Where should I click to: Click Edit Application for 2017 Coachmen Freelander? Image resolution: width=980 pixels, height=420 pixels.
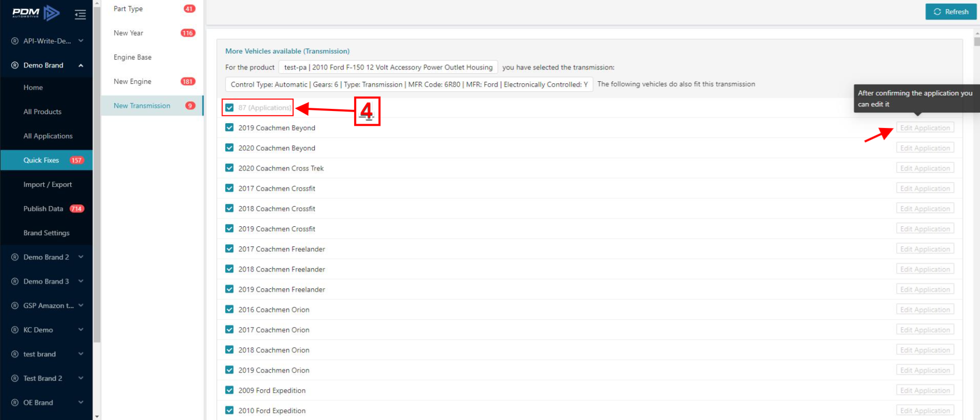pos(925,249)
